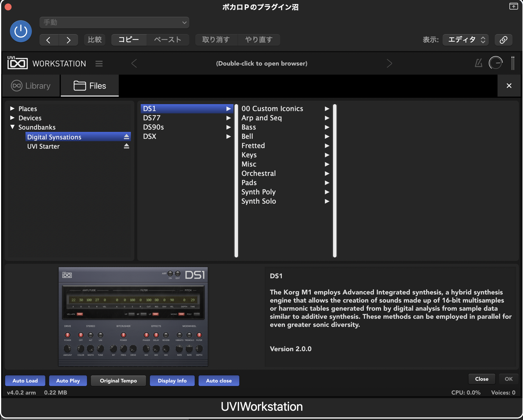Click the Close button
The image size is (523, 420).
482,379
